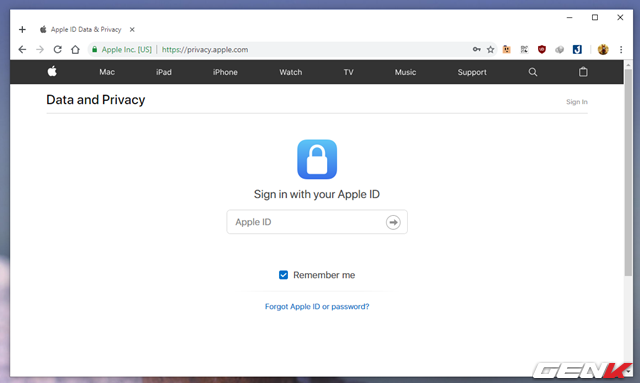Go to Apple home via the Apple logo

click(52, 71)
